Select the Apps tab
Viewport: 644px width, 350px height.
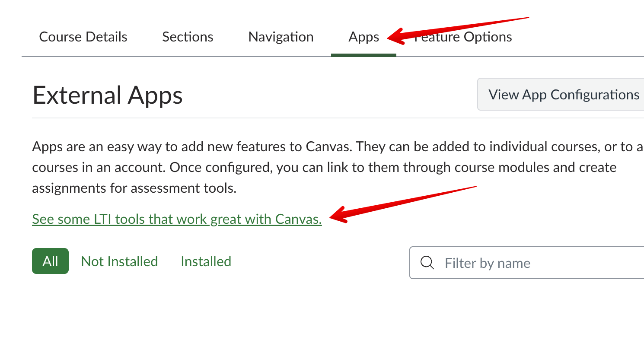point(363,37)
